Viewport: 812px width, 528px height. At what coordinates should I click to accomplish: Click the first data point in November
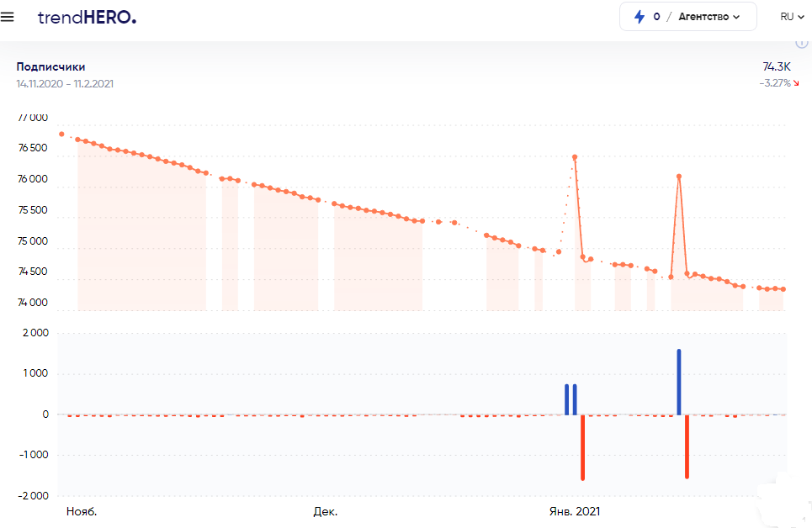point(61,134)
